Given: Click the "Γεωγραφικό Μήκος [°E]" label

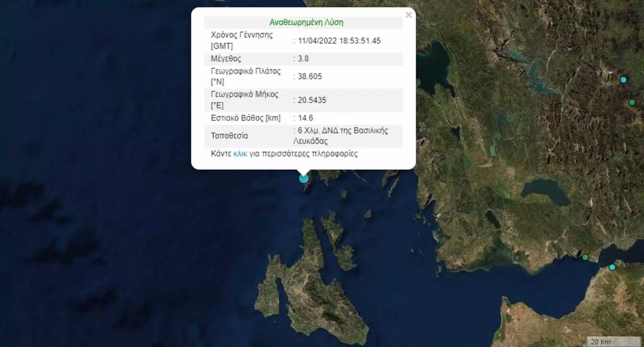Looking at the screenshot, I should click(244, 100).
